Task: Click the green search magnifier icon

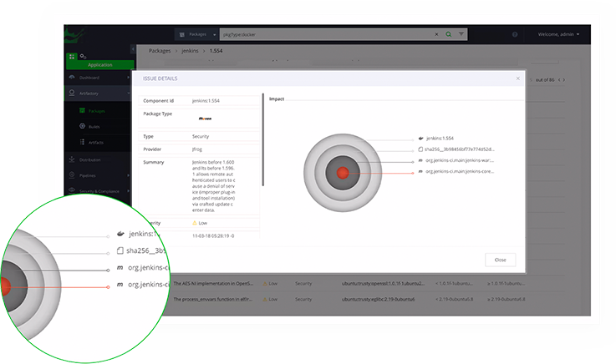Action: coord(449,34)
